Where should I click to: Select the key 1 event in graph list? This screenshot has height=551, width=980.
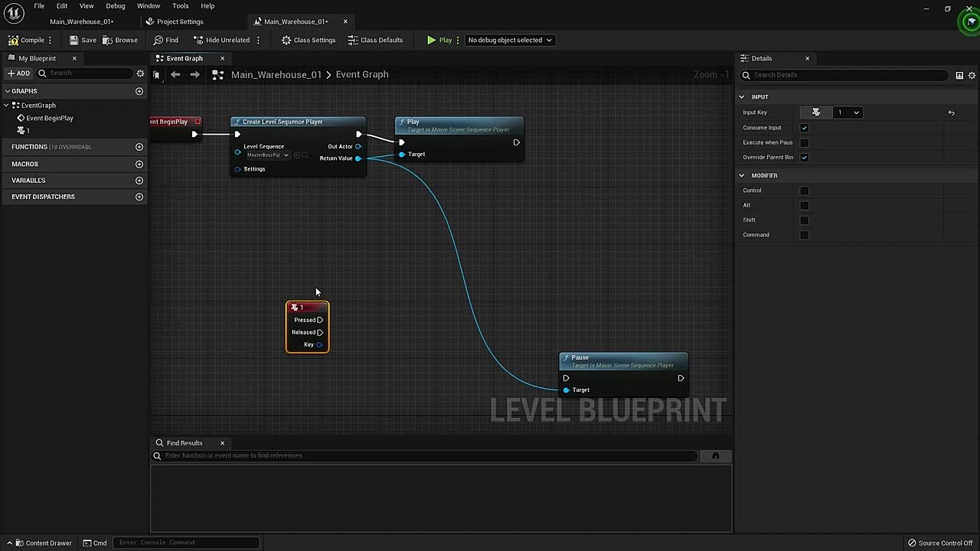coord(24,131)
